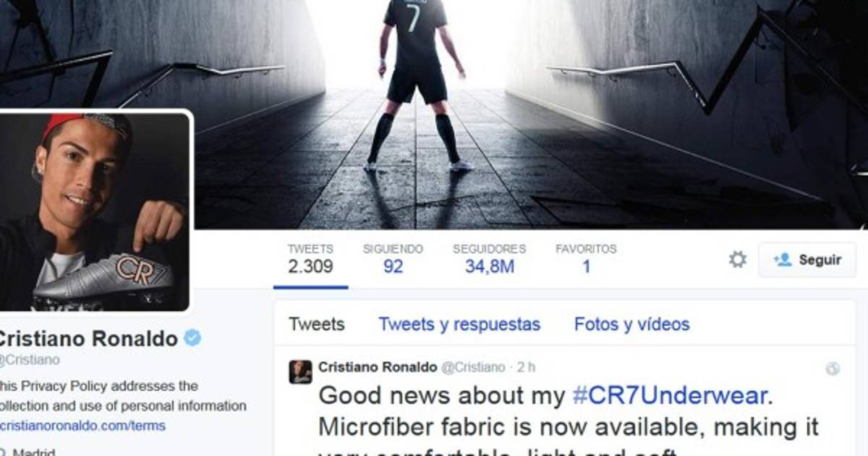Click the @Cristiano handle in the tweet
Image resolution: width=868 pixels, height=456 pixels.
click(472, 367)
